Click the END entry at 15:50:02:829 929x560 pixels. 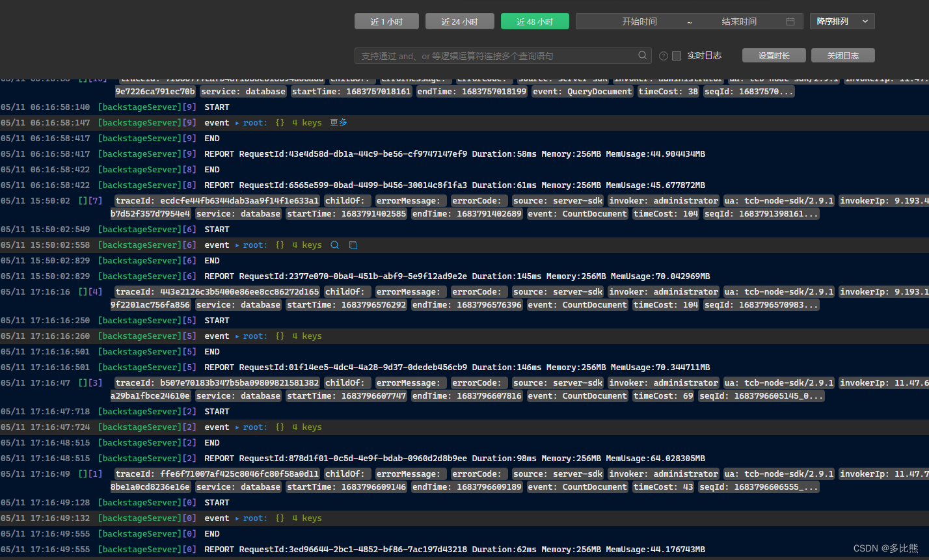(212, 261)
